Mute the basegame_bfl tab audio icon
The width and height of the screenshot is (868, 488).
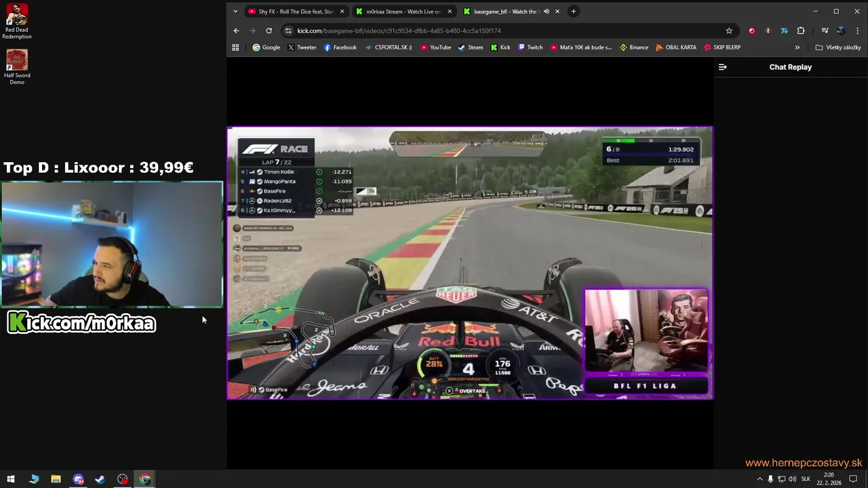click(546, 12)
